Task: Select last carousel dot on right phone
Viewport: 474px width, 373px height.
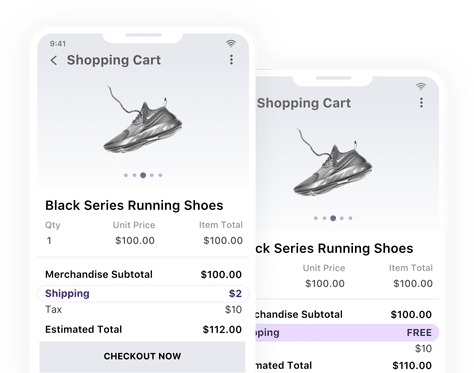Action: click(x=350, y=218)
